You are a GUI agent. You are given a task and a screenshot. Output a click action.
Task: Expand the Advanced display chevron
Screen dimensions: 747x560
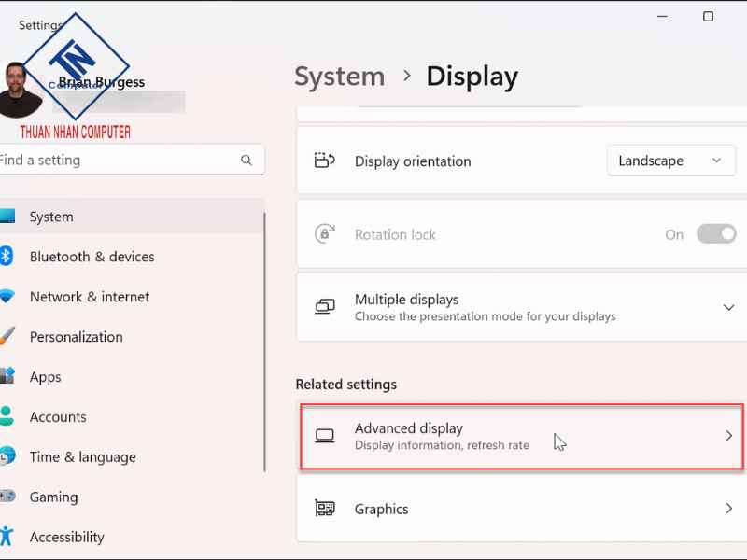click(x=730, y=435)
